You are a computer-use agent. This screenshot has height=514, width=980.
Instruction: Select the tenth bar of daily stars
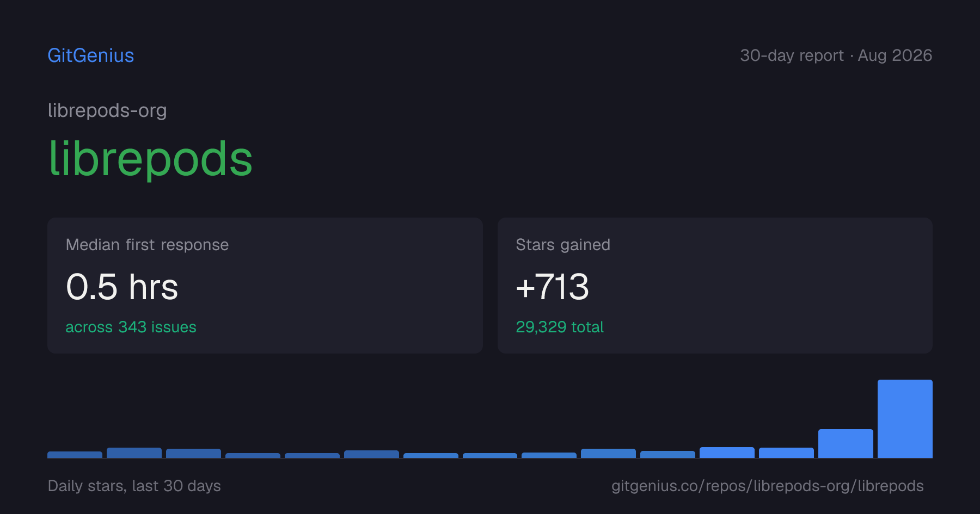point(608,454)
